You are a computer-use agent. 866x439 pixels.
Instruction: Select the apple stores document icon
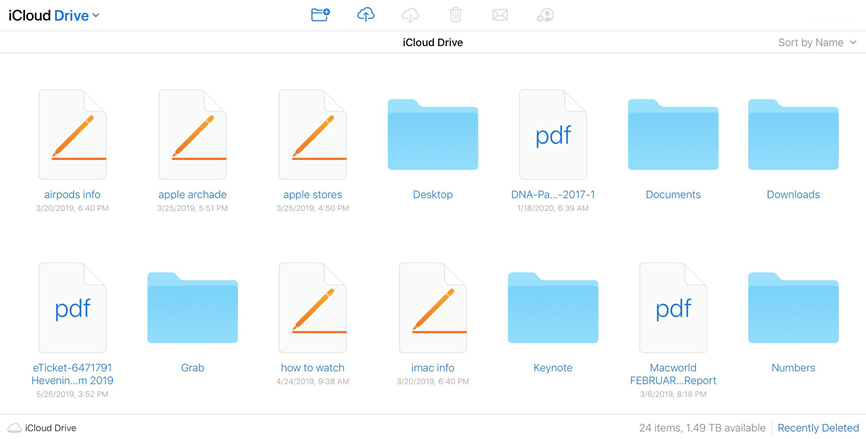pos(313,135)
